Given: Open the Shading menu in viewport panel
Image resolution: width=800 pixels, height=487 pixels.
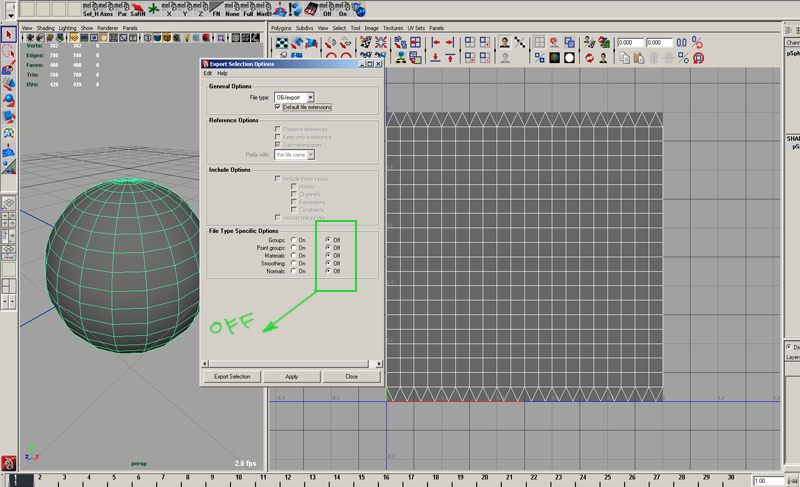Looking at the screenshot, I should 44,28.
